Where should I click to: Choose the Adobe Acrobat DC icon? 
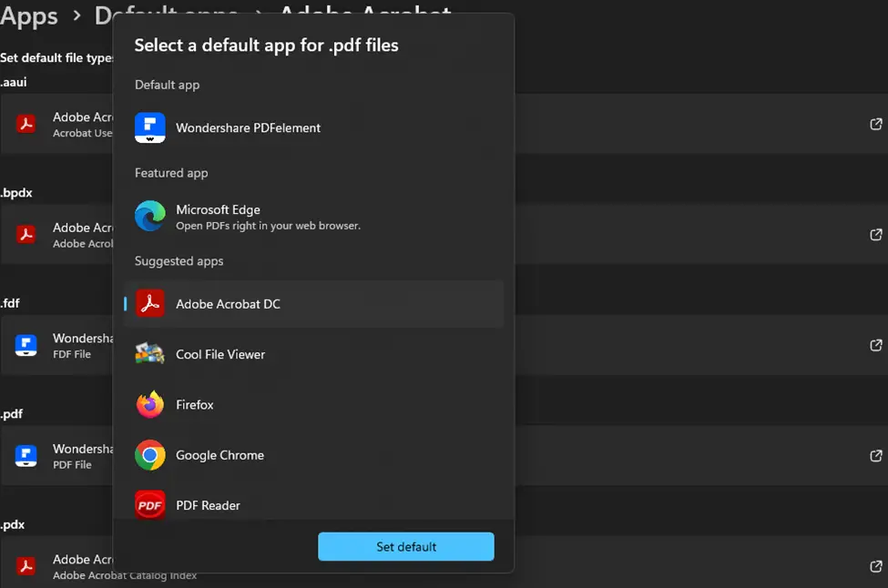(x=150, y=304)
